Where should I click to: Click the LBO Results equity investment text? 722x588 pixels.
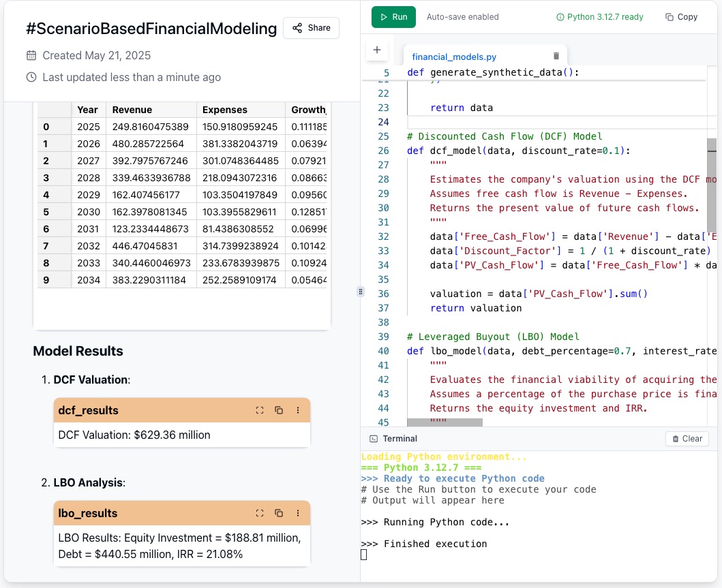click(x=179, y=546)
